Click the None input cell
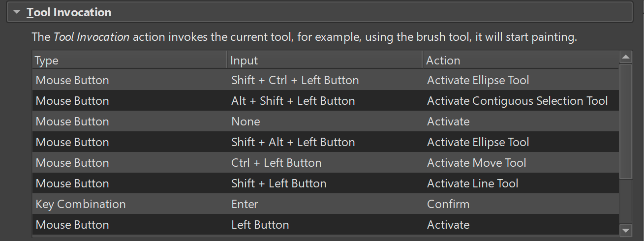 [x=245, y=121]
